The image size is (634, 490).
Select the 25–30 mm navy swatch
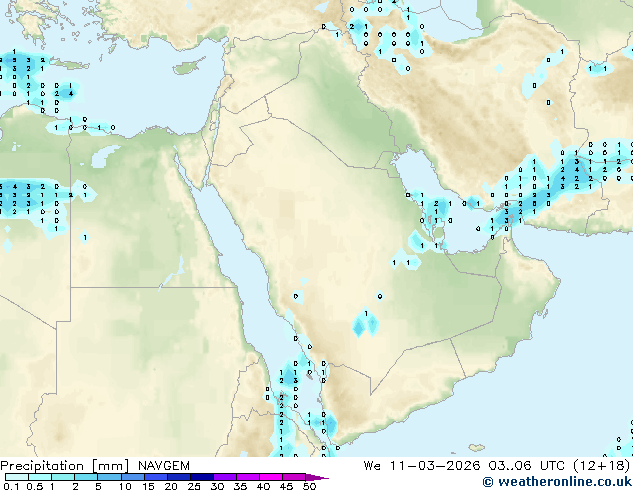coord(201,477)
